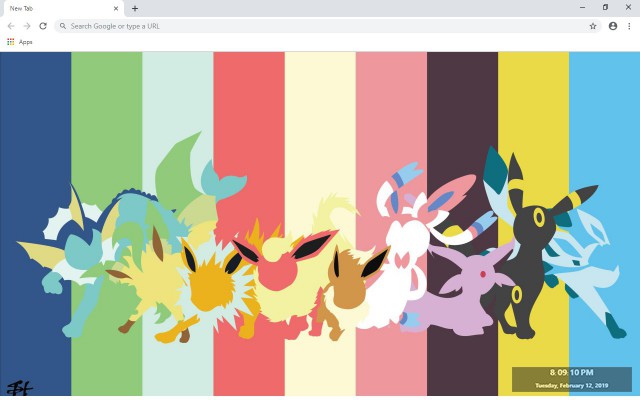This screenshot has width=640, height=400.
Task: Click the Tuesday, February 12, 2019 date text
Action: click(x=571, y=385)
